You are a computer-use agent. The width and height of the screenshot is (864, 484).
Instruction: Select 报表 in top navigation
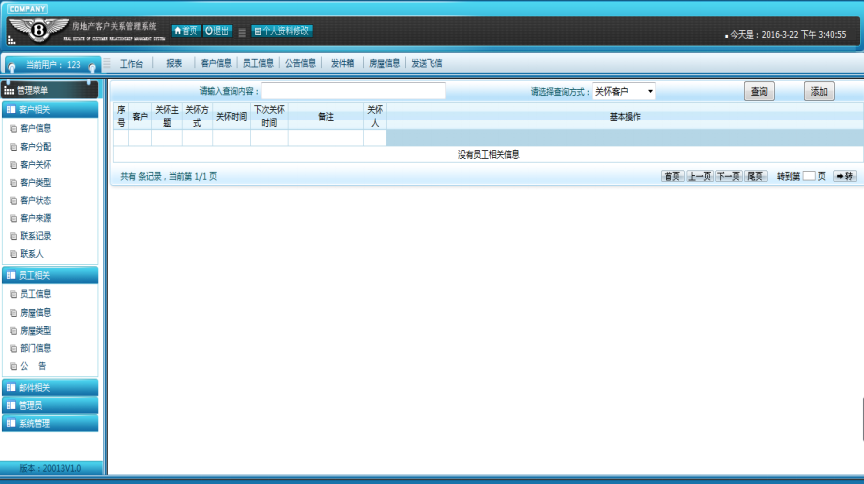tap(174, 63)
